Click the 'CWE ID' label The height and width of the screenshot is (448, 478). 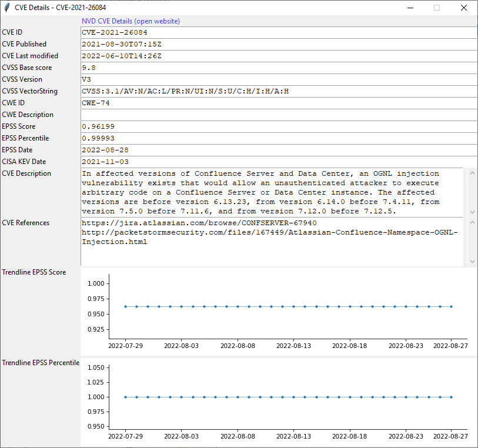tap(13, 103)
